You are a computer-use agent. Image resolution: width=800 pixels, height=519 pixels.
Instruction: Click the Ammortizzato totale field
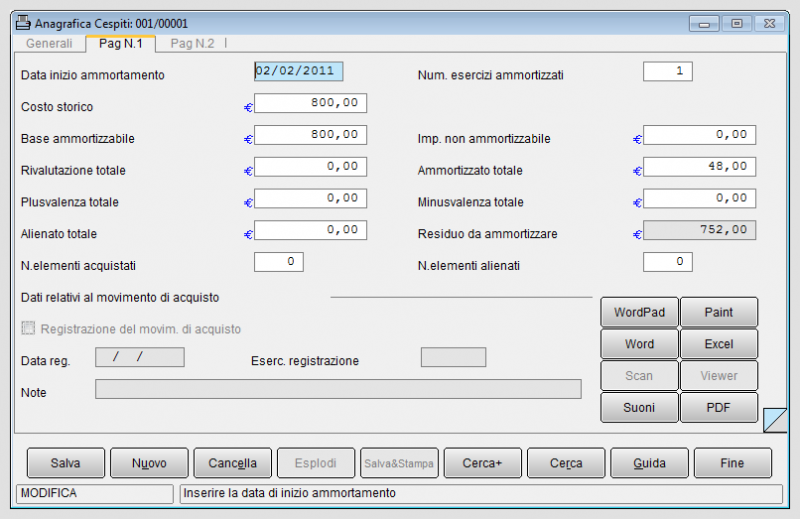point(699,166)
